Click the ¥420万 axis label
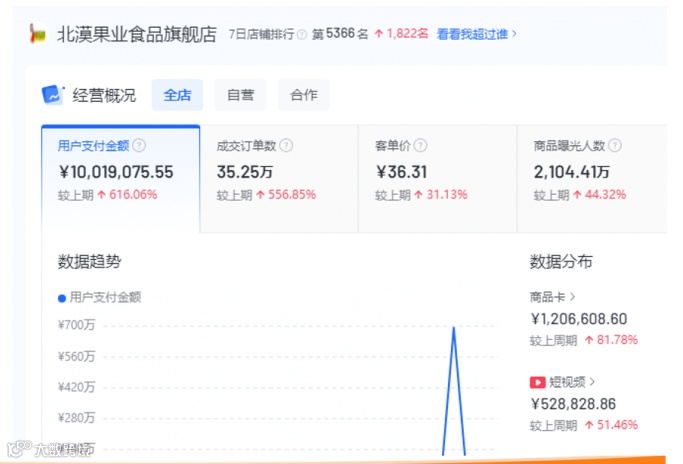 click(76, 387)
